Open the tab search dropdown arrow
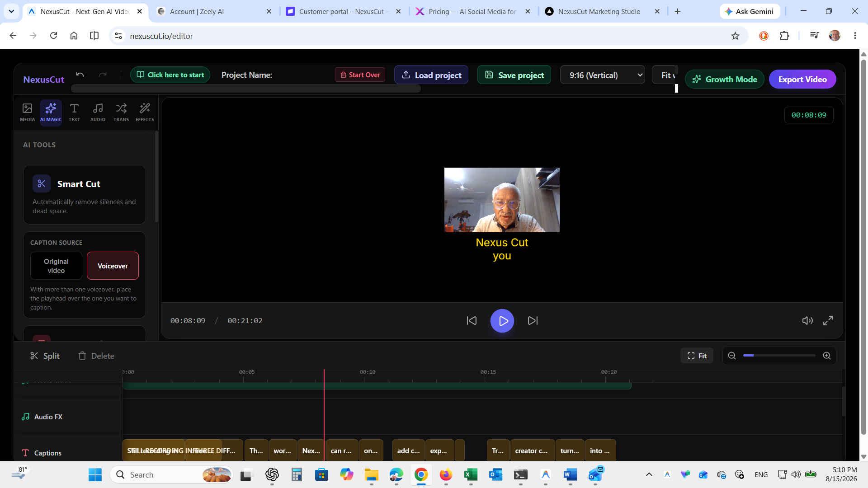Image resolution: width=868 pixels, height=488 pixels. [11, 11]
